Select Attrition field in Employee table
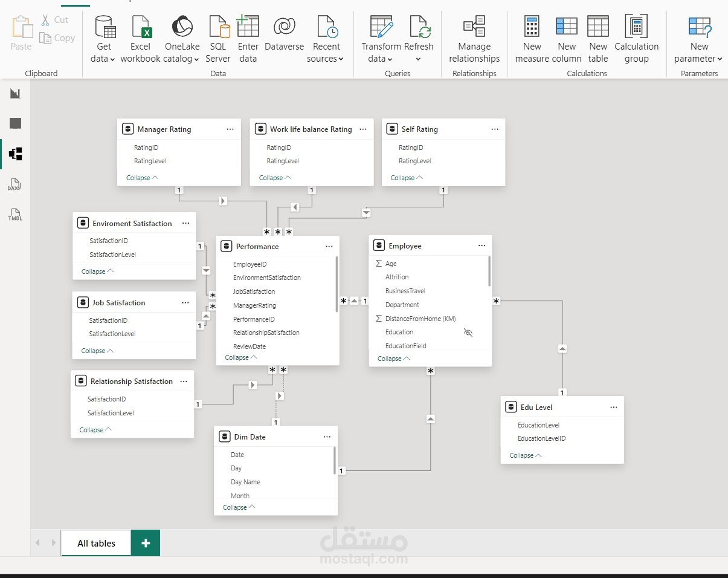 click(397, 277)
